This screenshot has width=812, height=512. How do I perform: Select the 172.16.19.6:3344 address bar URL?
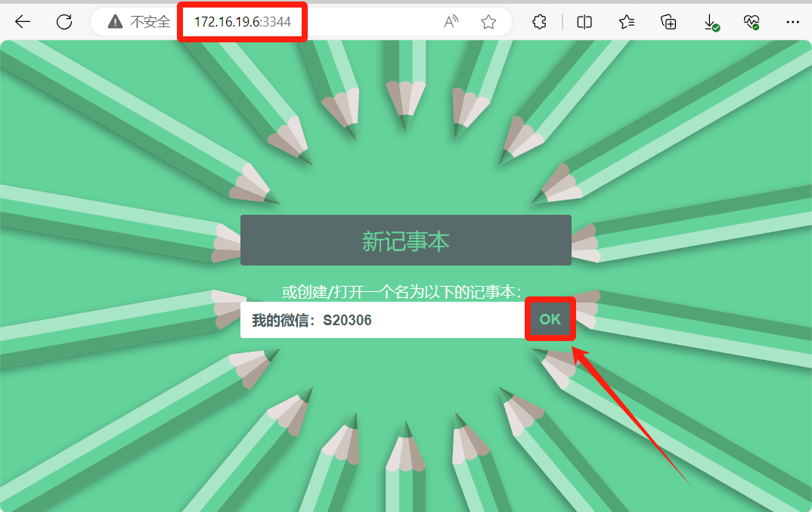coord(242,22)
